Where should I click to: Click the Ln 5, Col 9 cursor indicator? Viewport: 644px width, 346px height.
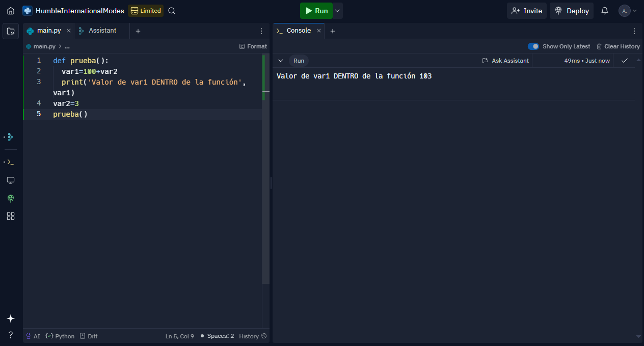[x=180, y=336]
